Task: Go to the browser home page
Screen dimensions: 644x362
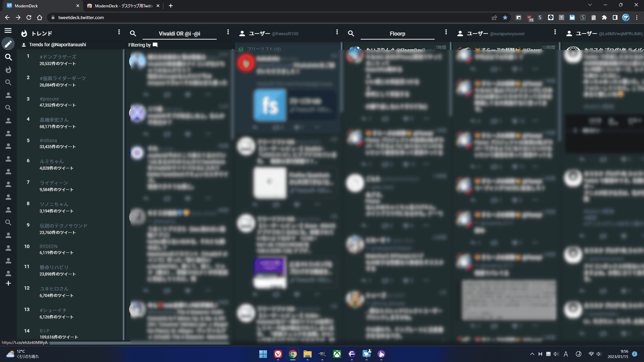Action: pos(40,17)
